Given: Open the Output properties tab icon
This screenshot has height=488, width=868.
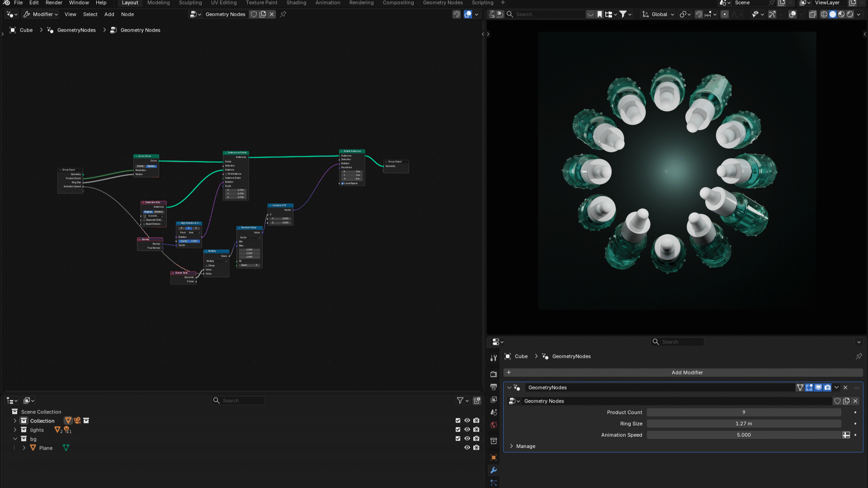Looking at the screenshot, I should (494, 387).
